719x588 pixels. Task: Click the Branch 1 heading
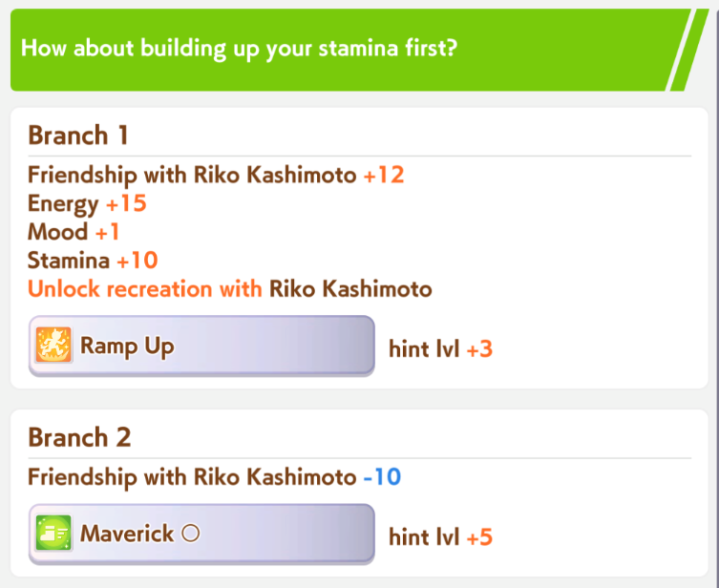pos(78,136)
